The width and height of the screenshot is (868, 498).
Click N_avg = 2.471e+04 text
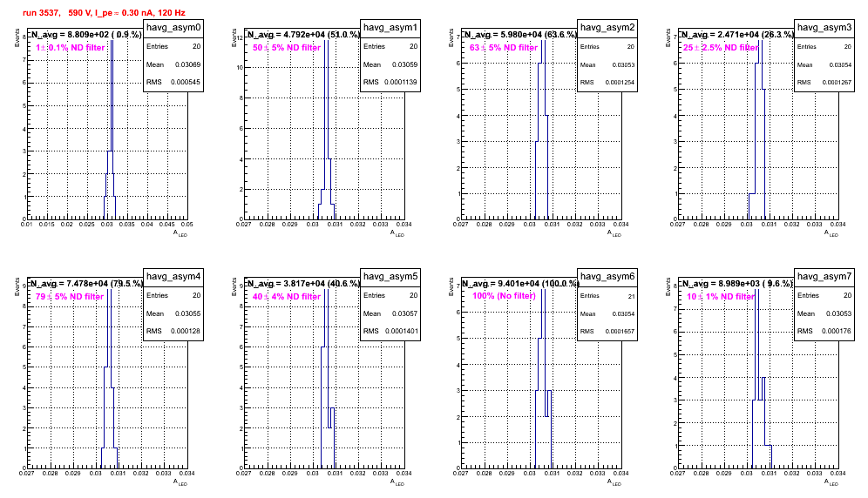pyautogui.click(x=737, y=34)
